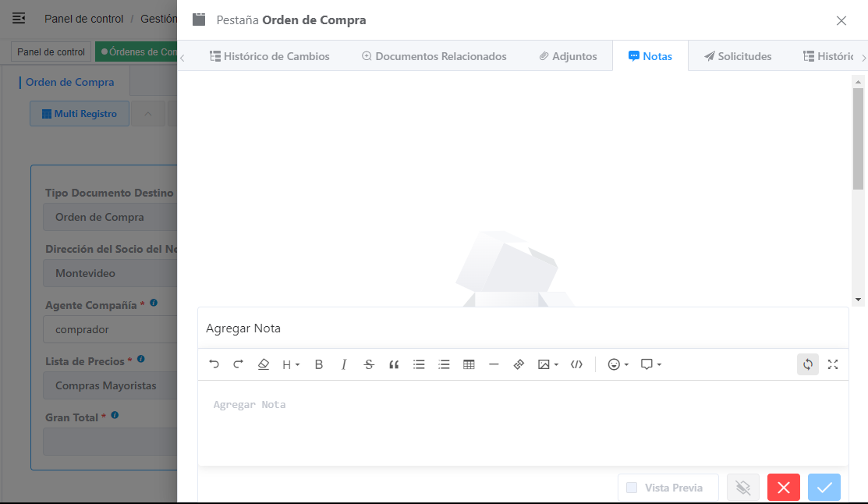
Task: Apply italic formatting to note text
Action: [x=344, y=364]
